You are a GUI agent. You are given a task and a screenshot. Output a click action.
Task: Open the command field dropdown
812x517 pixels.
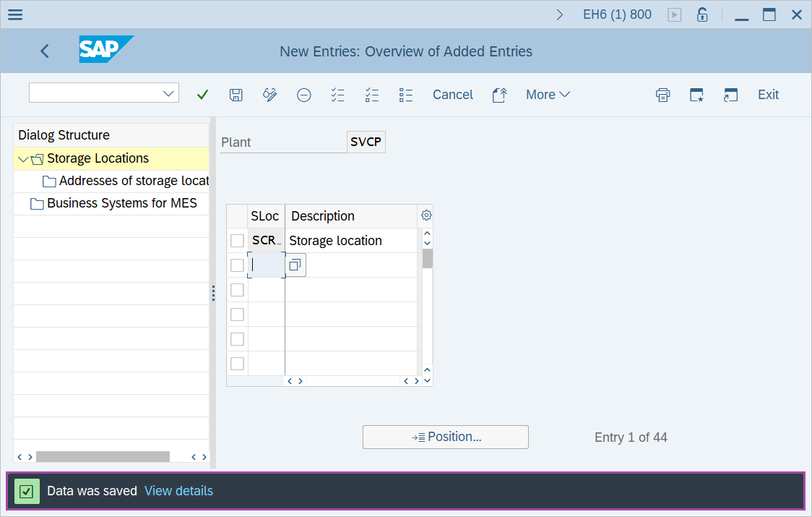(x=169, y=93)
